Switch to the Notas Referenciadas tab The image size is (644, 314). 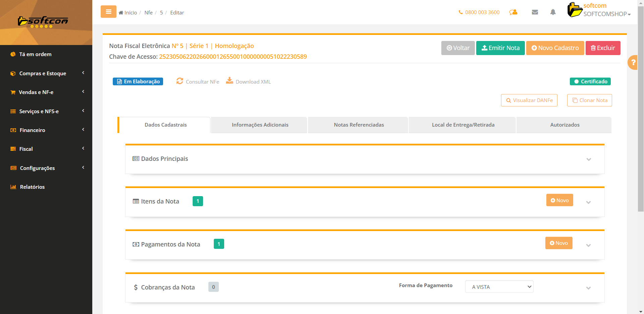(358, 125)
